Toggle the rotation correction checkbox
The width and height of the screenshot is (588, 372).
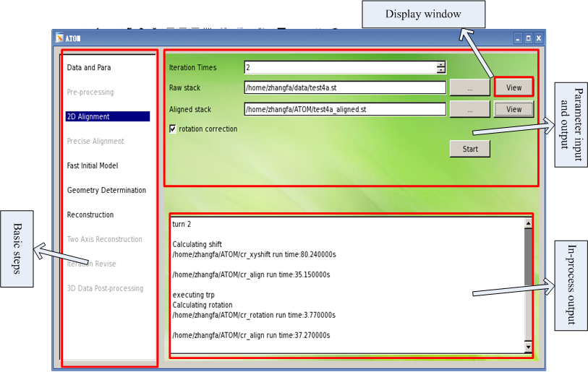pos(173,129)
